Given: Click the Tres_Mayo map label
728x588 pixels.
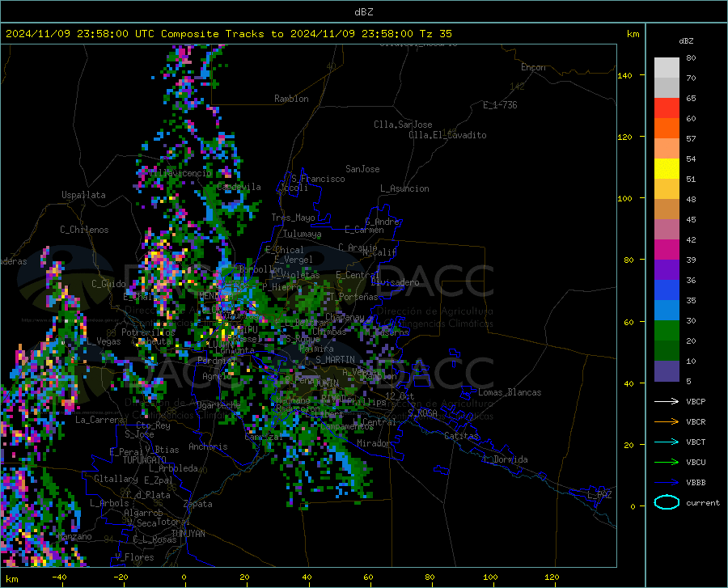Looking at the screenshot, I should coord(293,218).
